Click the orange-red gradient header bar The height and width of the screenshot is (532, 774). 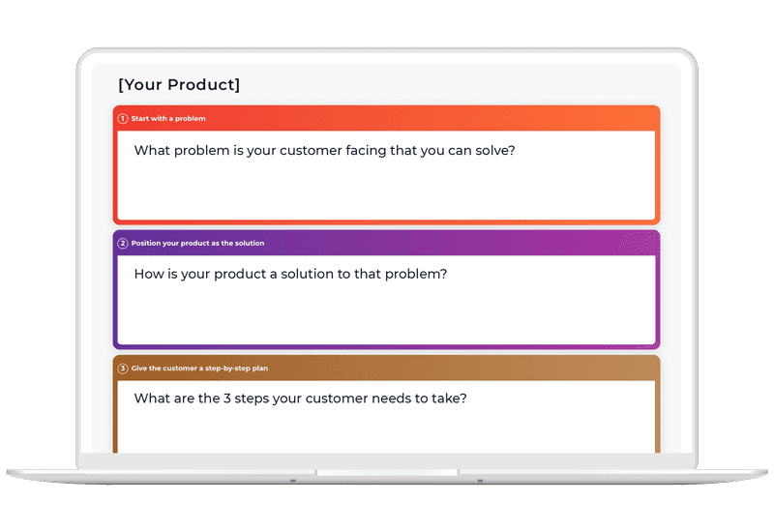pos(386,118)
